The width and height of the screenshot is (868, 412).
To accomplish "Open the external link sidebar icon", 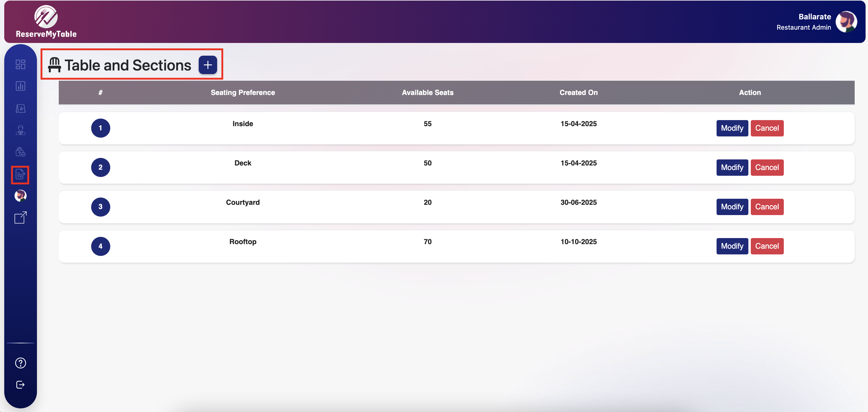I will click(20, 217).
